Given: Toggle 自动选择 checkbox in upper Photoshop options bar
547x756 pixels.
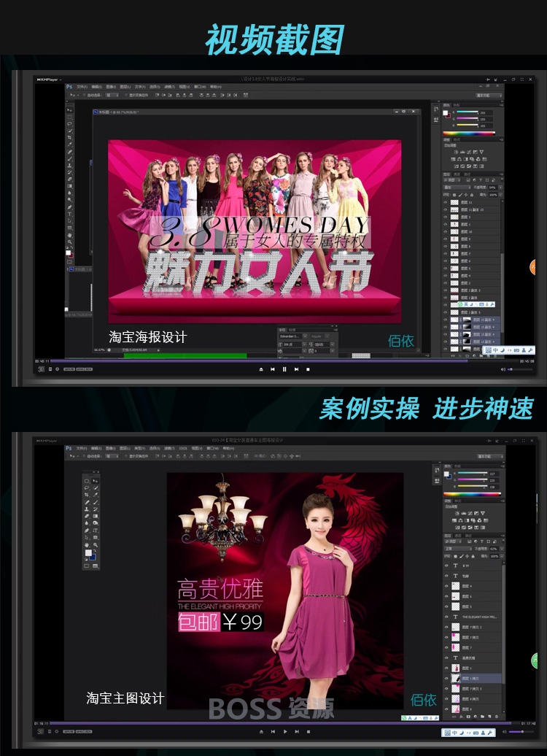Looking at the screenshot, I should pos(85,96).
